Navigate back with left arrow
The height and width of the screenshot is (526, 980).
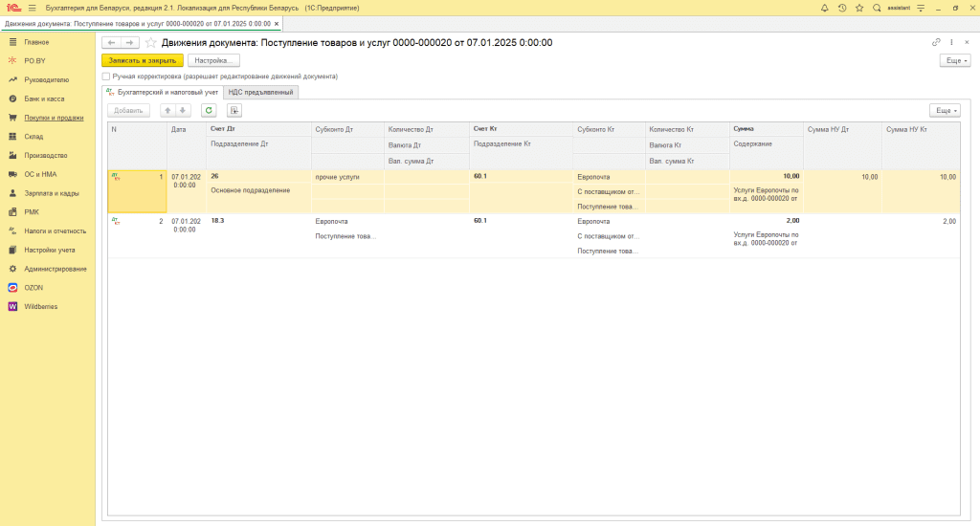pos(111,42)
